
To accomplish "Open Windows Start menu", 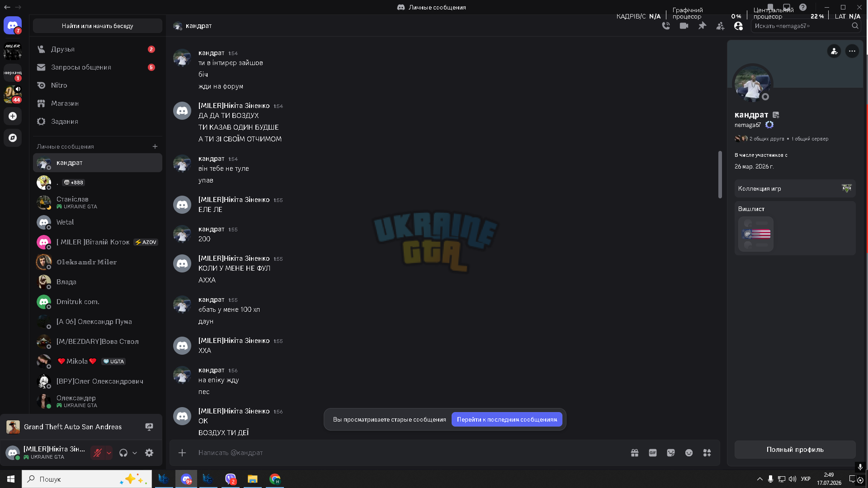I will tap(11, 479).
